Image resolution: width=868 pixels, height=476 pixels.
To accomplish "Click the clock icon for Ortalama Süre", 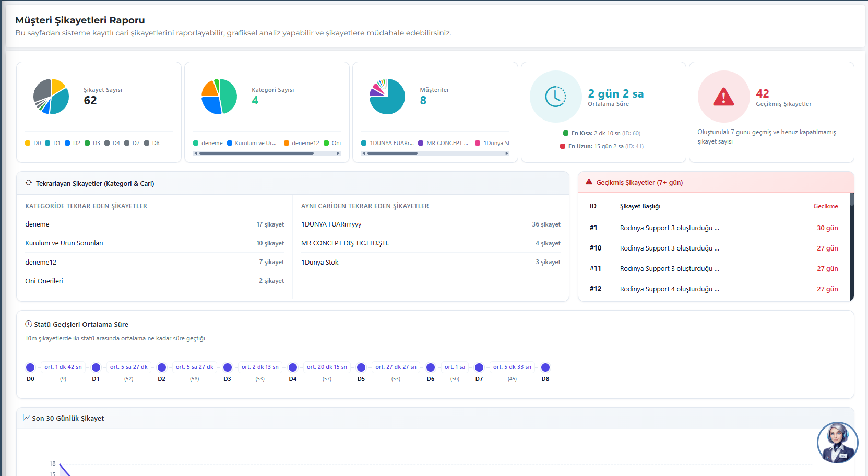I will 555,97.
